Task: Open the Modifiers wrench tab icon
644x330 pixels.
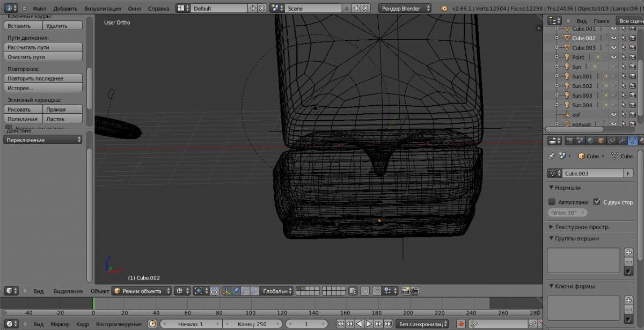Action: [621, 141]
